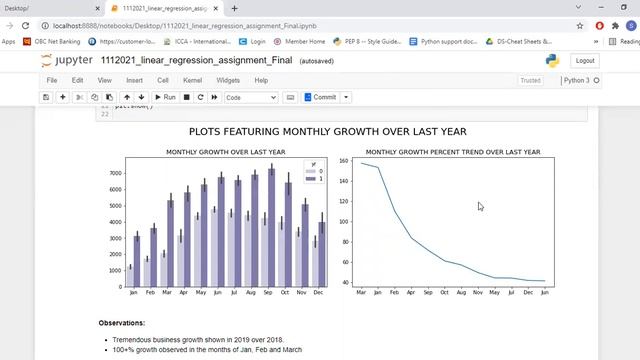Open ICCA International bookmark
This screenshot has height=360, width=640.
click(x=197, y=41)
